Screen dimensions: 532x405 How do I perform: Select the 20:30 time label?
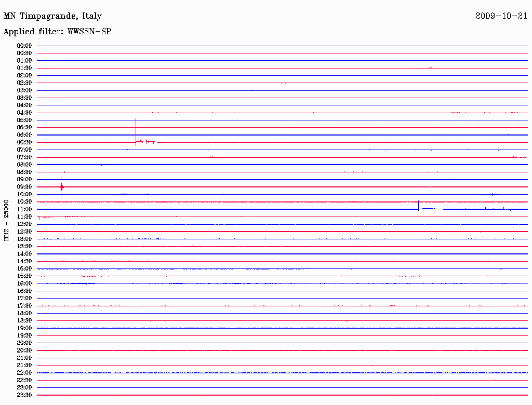click(x=24, y=350)
